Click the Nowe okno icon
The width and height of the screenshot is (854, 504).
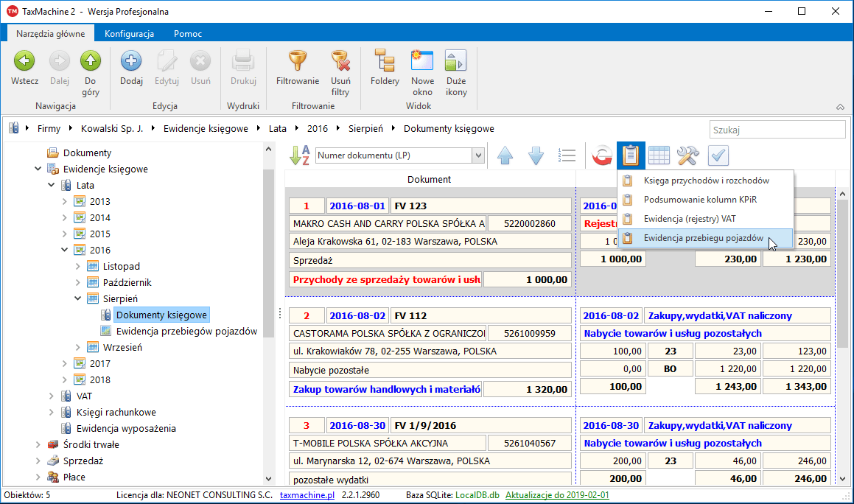click(x=422, y=61)
